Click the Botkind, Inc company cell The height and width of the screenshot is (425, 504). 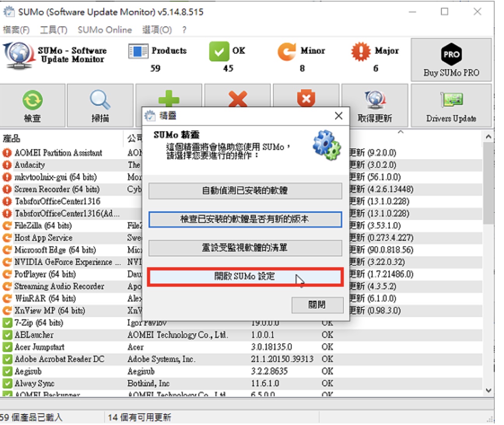point(149,383)
